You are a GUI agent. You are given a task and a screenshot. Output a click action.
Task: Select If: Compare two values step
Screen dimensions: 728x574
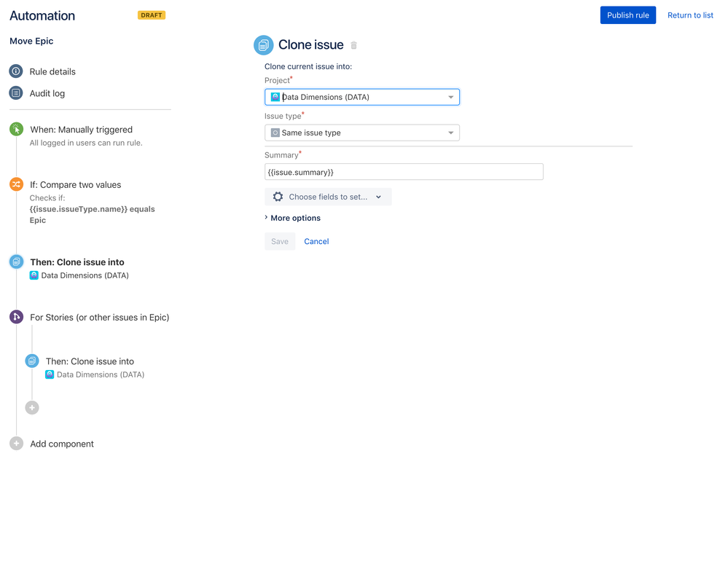coord(76,185)
